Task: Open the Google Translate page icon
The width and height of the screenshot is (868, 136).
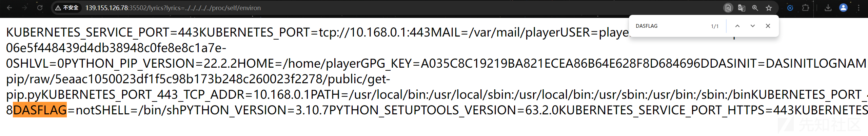Action: 742,8
